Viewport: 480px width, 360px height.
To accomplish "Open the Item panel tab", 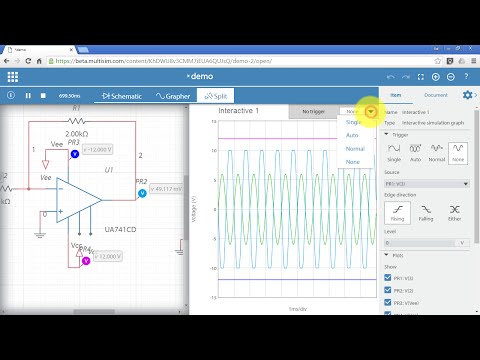I will [x=396, y=95].
